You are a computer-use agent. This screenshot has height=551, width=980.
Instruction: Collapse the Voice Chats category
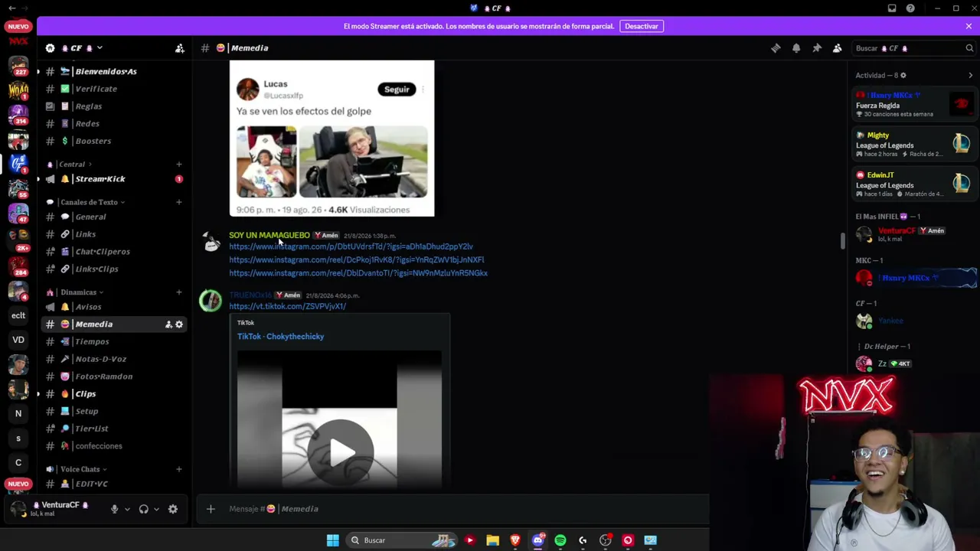pyautogui.click(x=80, y=469)
